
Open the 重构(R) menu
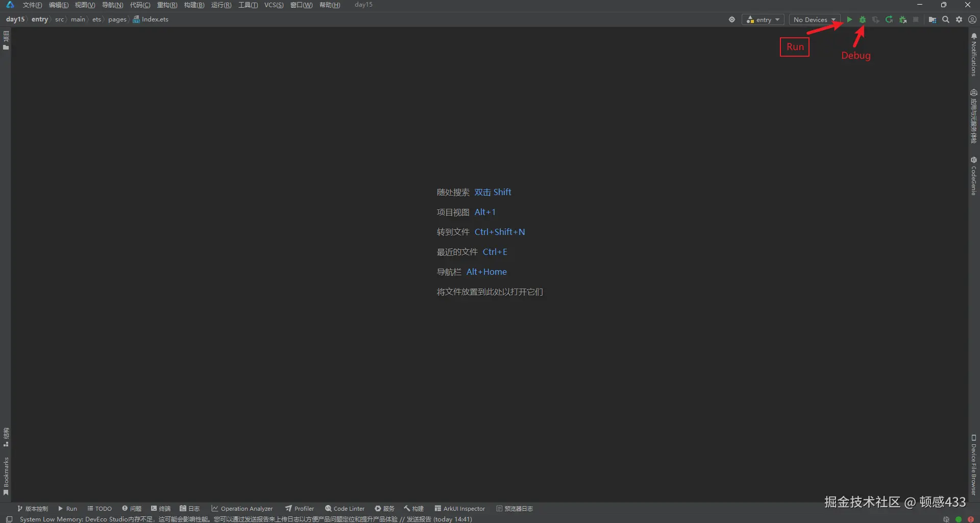click(167, 5)
